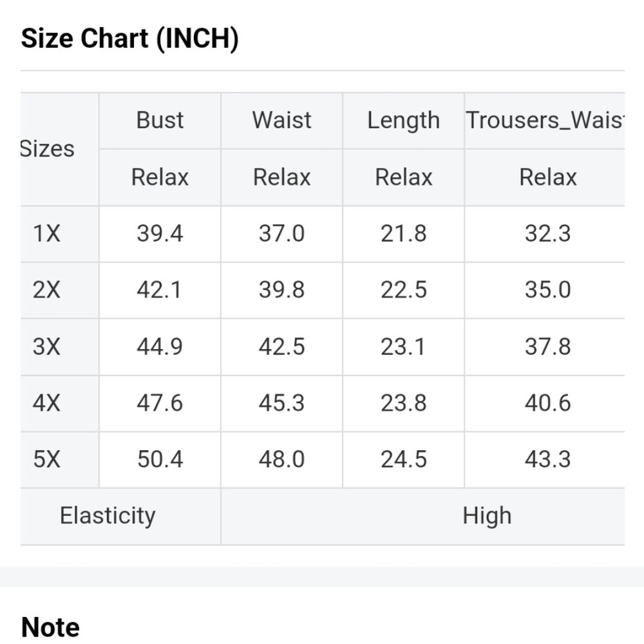Click the Relax subheader under Bust
The width and height of the screenshot is (644, 644).
coord(160,177)
